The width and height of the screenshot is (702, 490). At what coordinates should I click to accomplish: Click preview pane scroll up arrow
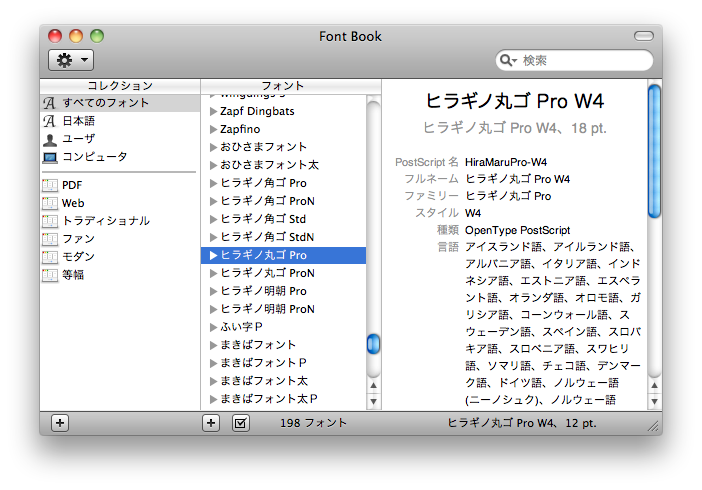pos(655,385)
